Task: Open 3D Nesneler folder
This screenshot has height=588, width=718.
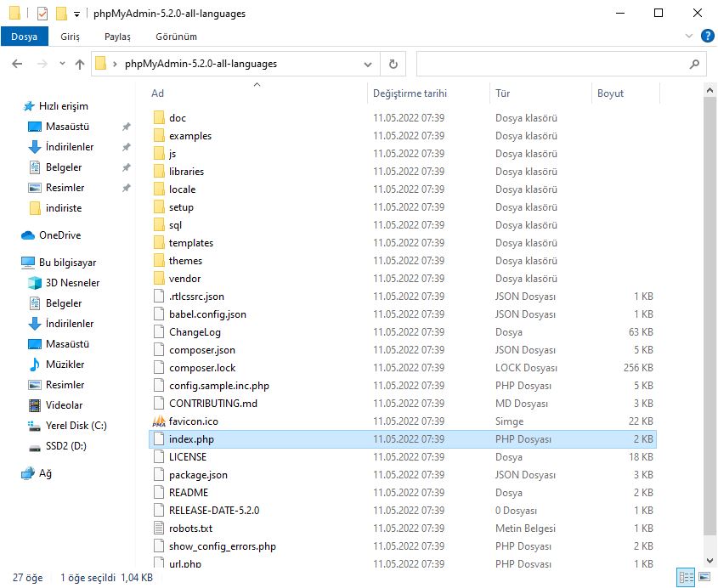Action: click(x=72, y=283)
